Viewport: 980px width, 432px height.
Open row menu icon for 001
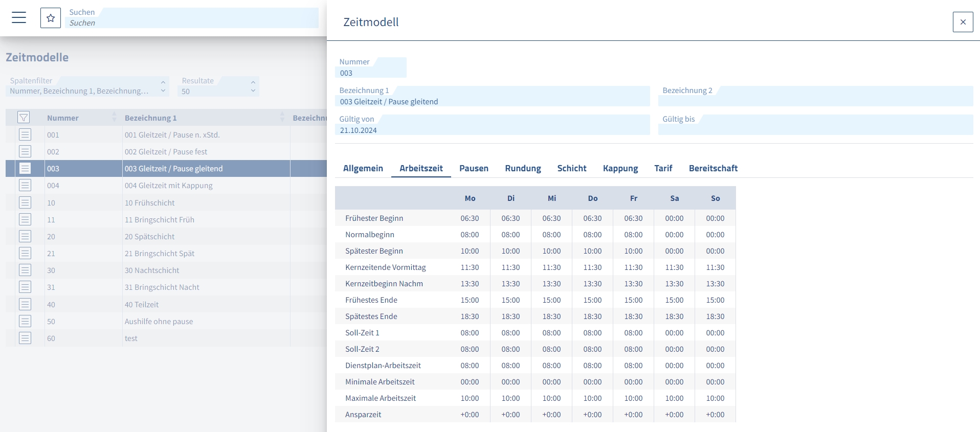click(25, 134)
